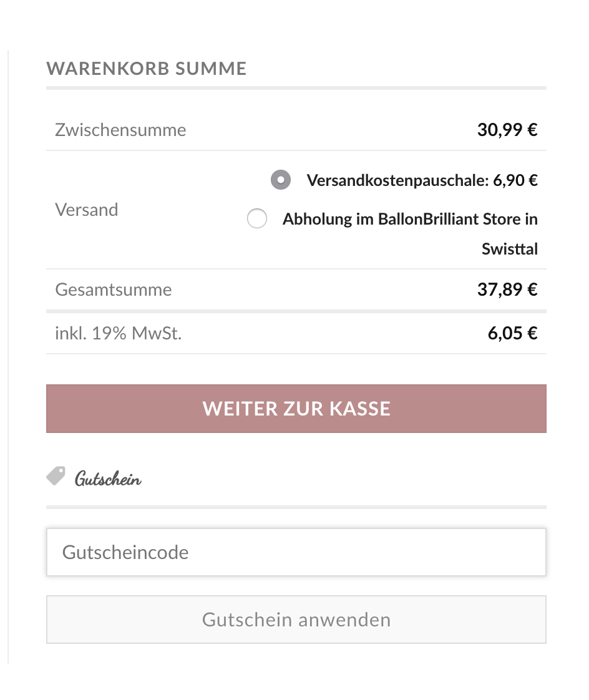Click the Gutschein section heading
Screen dimensions: 589x700
click(108, 479)
